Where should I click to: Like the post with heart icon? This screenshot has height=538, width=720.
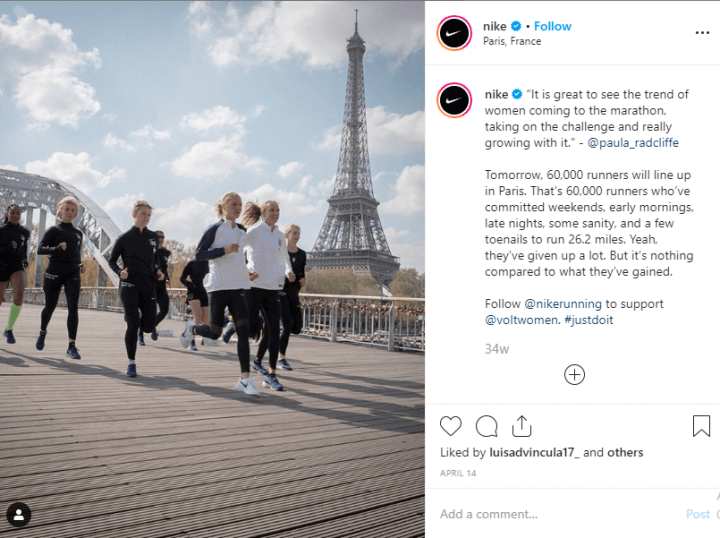coord(450,426)
